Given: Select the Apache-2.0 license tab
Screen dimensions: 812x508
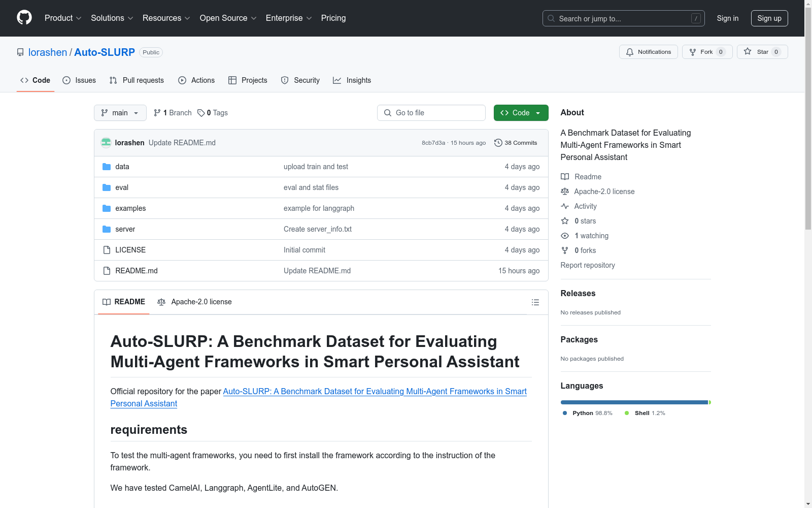Looking at the screenshot, I should (x=195, y=302).
